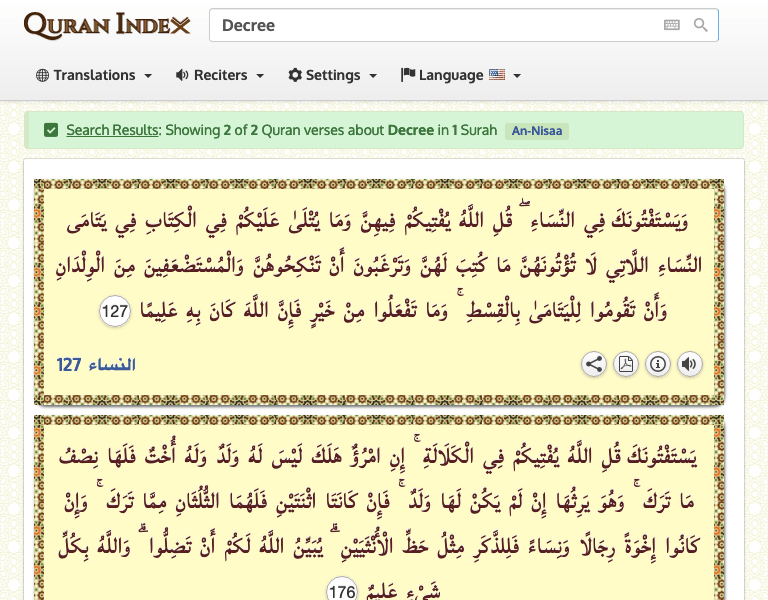This screenshot has width=768, height=600.
Task: Click the Arabic text of verse 127
Action: (x=378, y=265)
